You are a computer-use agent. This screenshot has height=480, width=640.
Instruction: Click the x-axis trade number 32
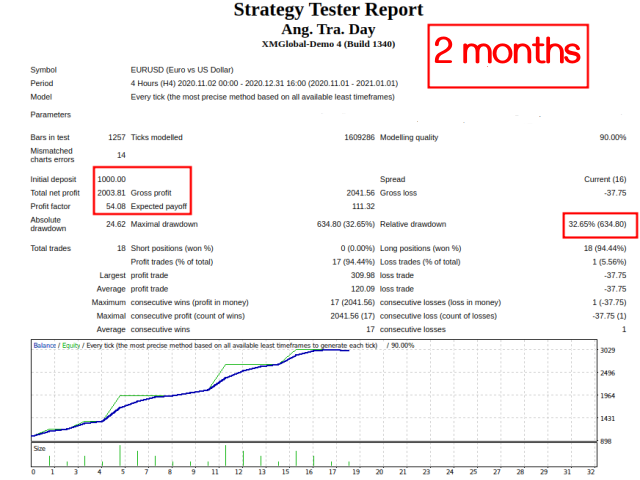pyautogui.click(x=591, y=472)
